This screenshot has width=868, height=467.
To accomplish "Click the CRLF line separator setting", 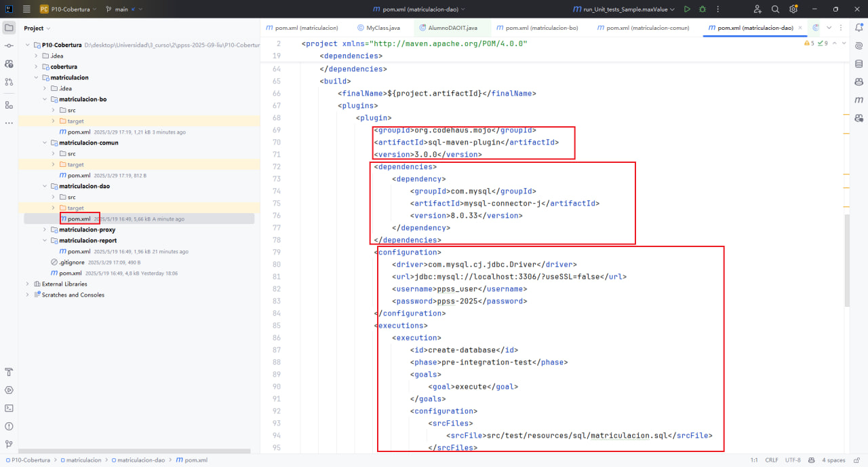I will (772, 460).
